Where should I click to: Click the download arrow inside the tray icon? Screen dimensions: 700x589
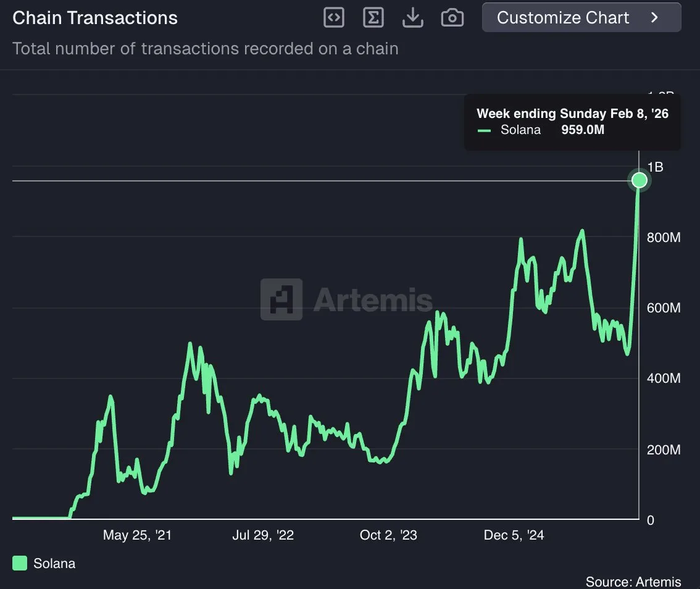[412, 16]
